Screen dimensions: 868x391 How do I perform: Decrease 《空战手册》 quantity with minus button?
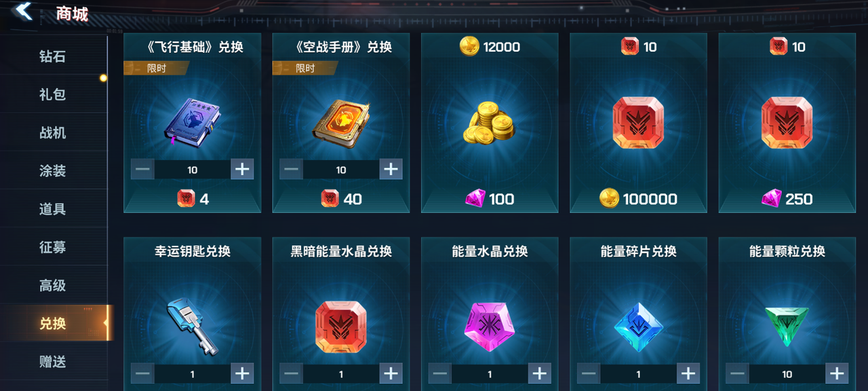pyautogui.click(x=292, y=169)
